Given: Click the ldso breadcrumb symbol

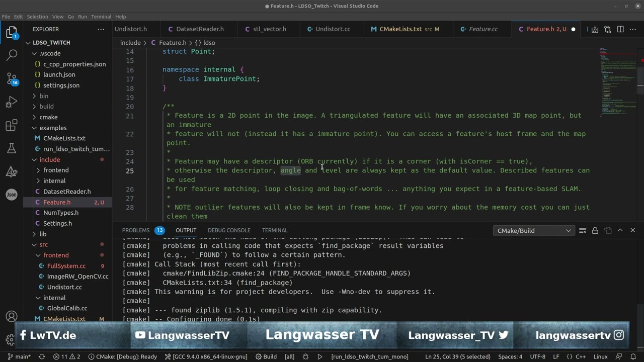Looking at the screenshot, I should [x=205, y=43].
